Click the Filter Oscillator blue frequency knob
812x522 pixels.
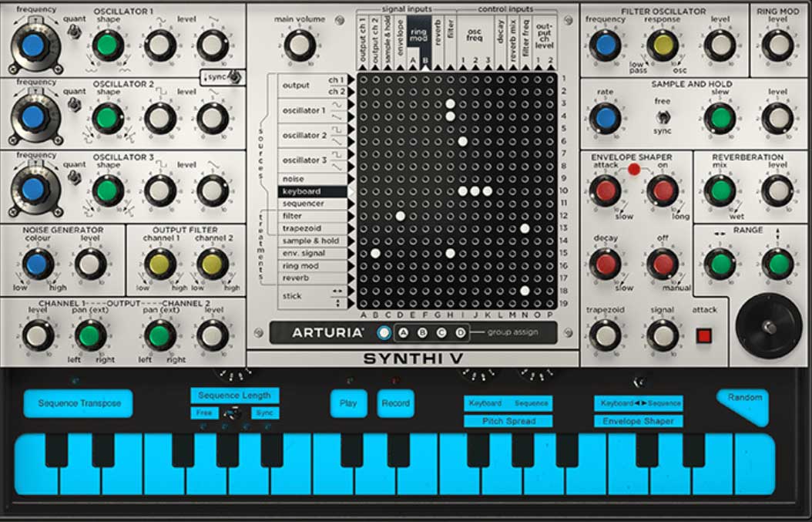[x=605, y=45]
